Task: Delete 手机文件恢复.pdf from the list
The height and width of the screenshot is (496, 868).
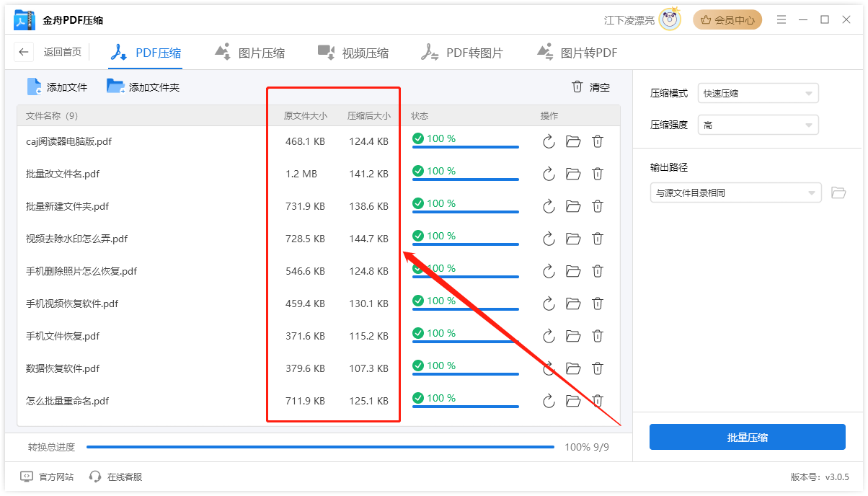Action: coord(598,337)
